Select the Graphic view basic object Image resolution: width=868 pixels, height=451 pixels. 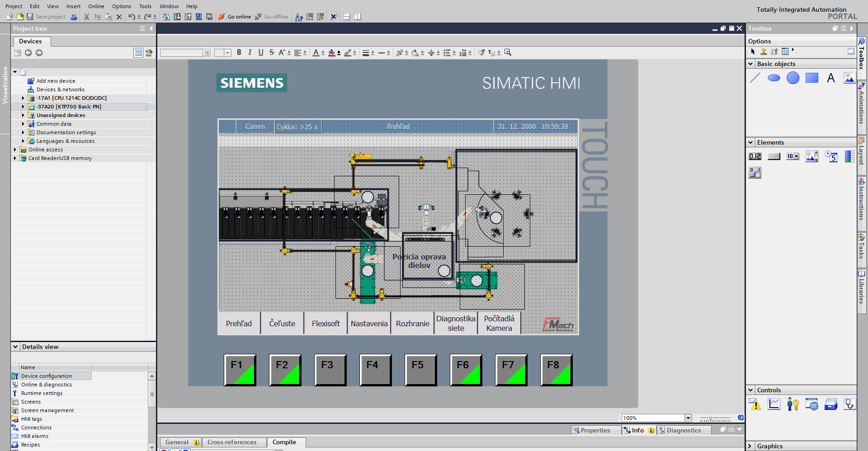point(849,78)
